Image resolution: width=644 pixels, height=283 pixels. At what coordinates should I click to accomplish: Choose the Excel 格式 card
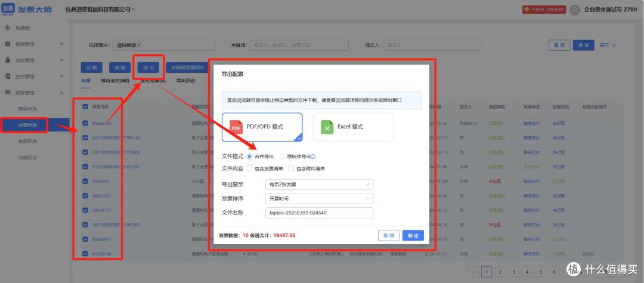pyautogui.click(x=353, y=127)
